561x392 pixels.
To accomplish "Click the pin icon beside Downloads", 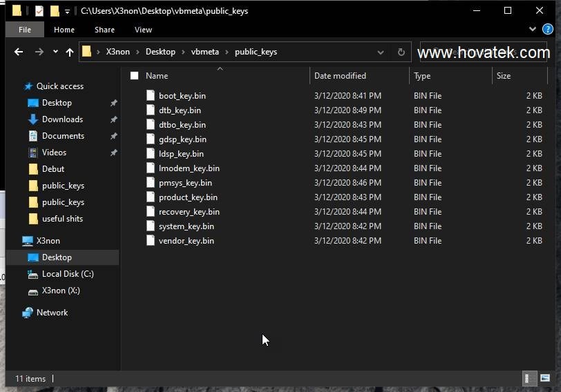I will [x=113, y=119].
